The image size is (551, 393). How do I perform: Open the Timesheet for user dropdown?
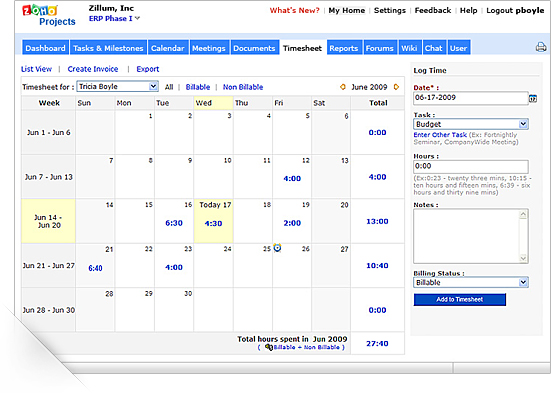[117, 86]
